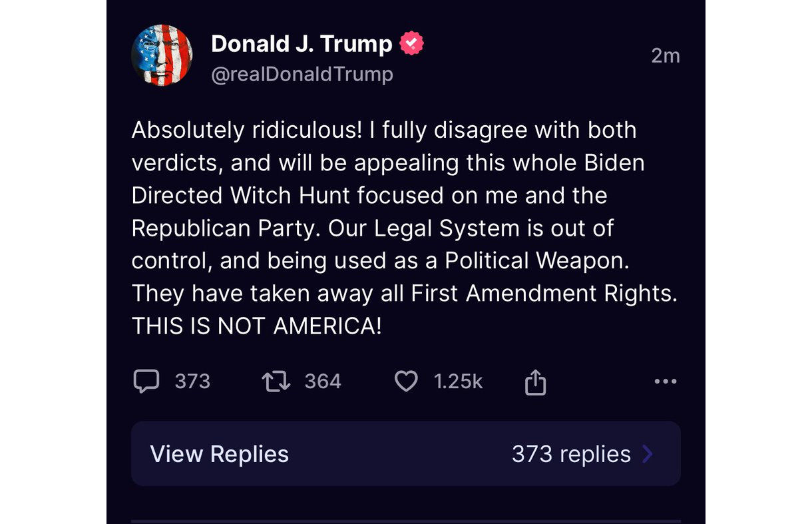Open the share icon on the post
This screenshot has height=524, width=812.
point(536,381)
